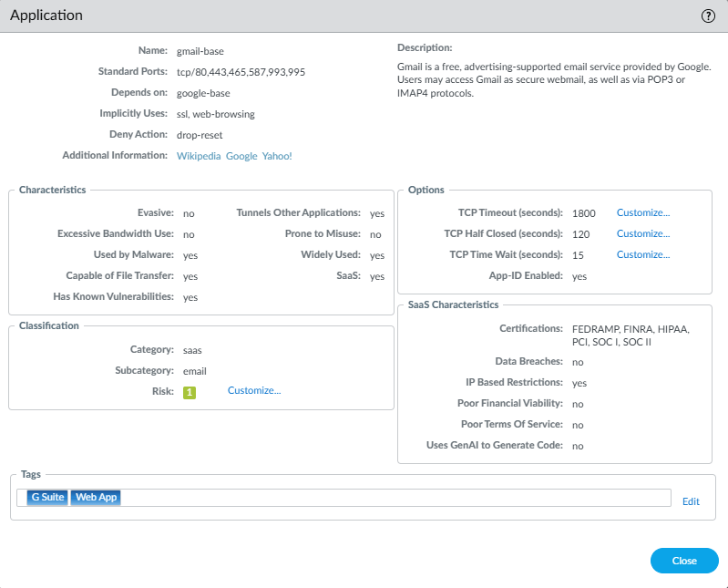The height and width of the screenshot is (588, 728).
Task: Edit the application tags
Action: pyautogui.click(x=691, y=501)
